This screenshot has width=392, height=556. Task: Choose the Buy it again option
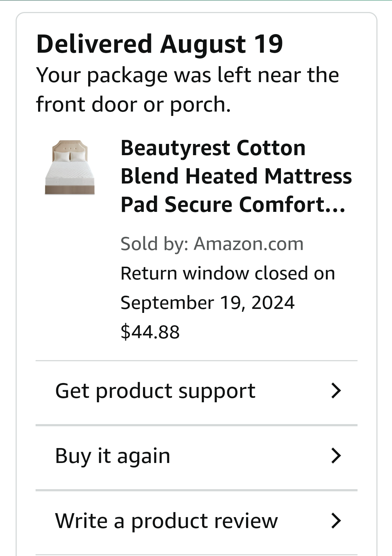(196, 457)
